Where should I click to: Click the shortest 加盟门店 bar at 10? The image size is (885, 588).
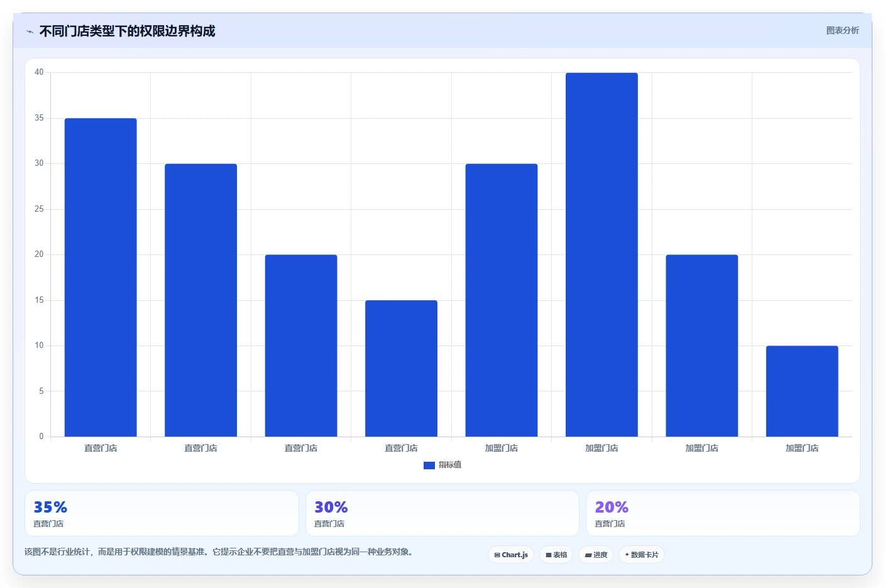[x=802, y=391]
